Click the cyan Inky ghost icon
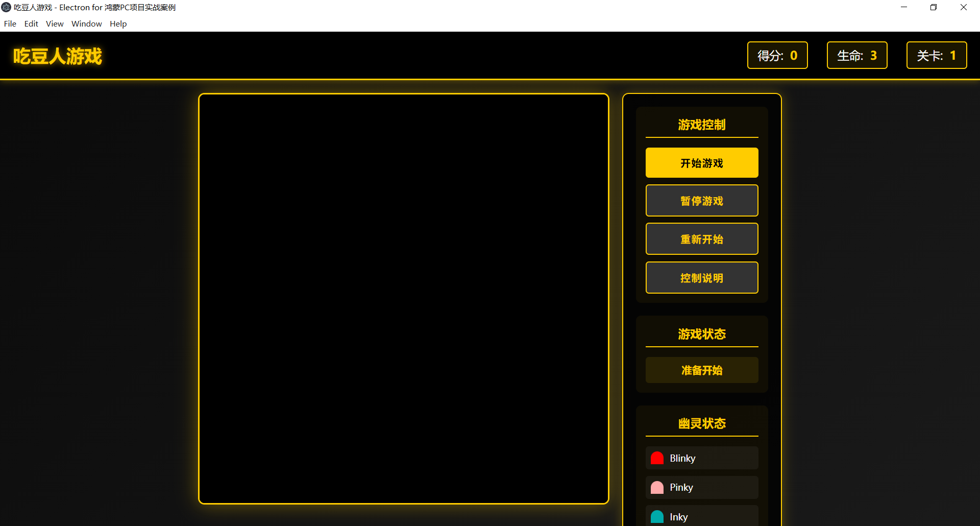Image resolution: width=980 pixels, height=526 pixels. click(657, 517)
